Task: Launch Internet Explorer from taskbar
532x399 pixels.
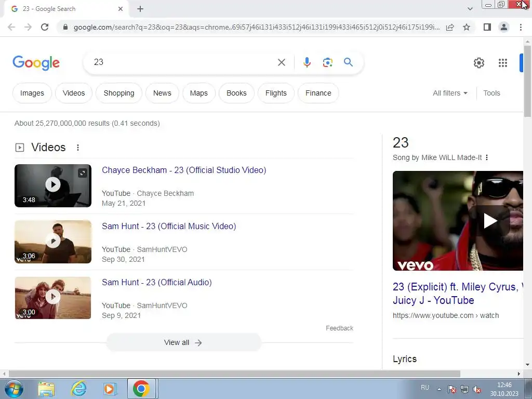Action: (x=78, y=389)
